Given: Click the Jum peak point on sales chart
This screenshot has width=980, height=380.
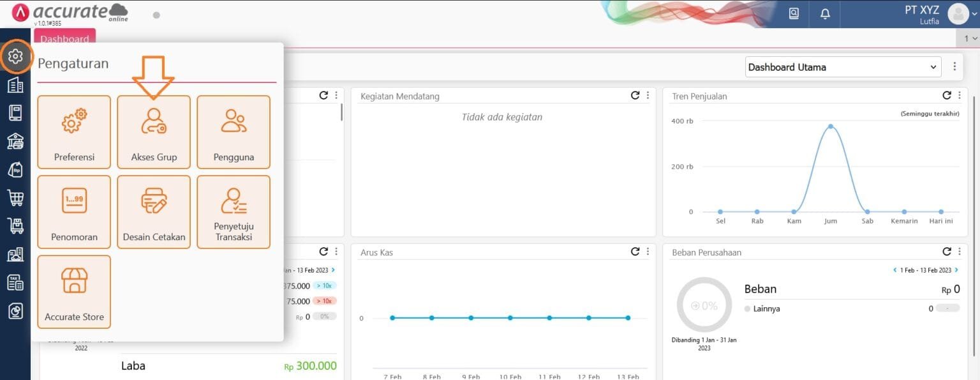Looking at the screenshot, I should 830,126.
